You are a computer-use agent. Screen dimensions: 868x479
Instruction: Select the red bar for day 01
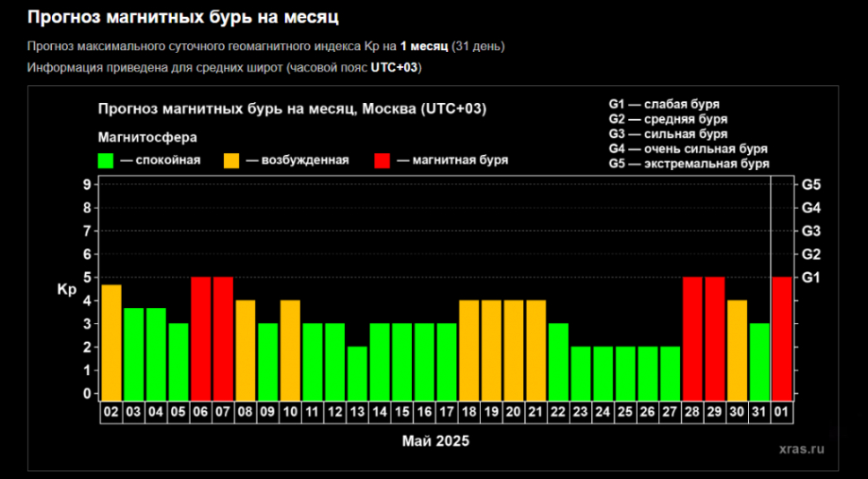tap(782, 338)
